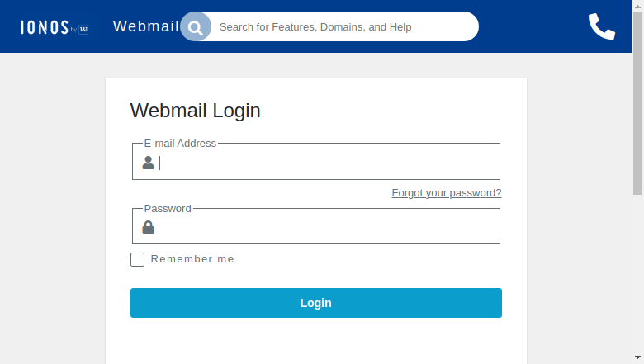Image resolution: width=644 pixels, height=364 pixels.
Task: Click the Webmail Login heading
Action: (196, 111)
